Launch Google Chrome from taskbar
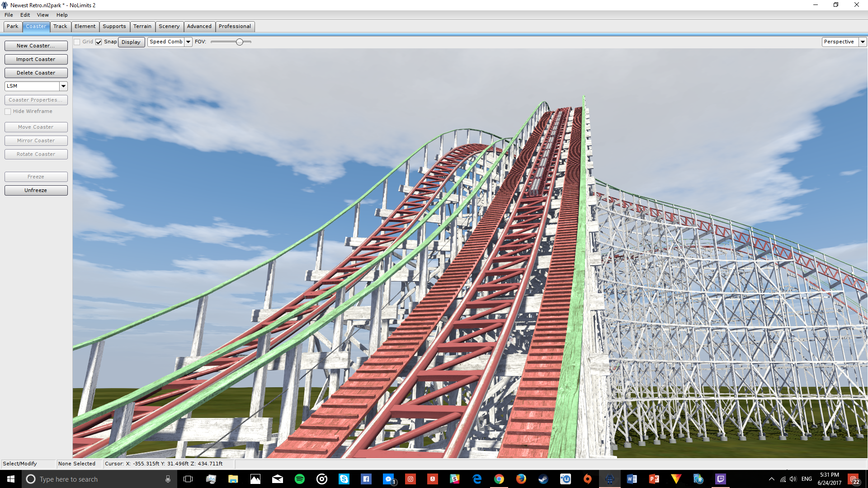Image resolution: width=868 pixels, height=488 pixels. click(499, 479)
